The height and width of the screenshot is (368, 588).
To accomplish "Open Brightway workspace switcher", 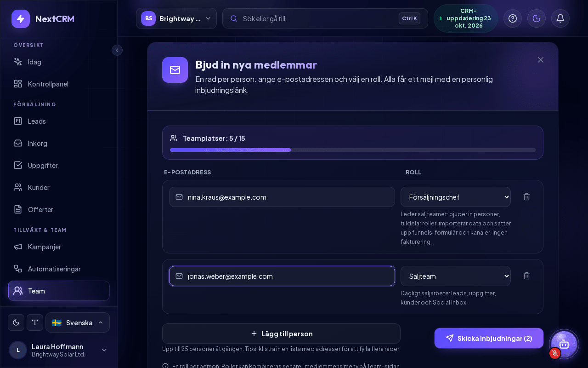I will click(x=176, y=18).
